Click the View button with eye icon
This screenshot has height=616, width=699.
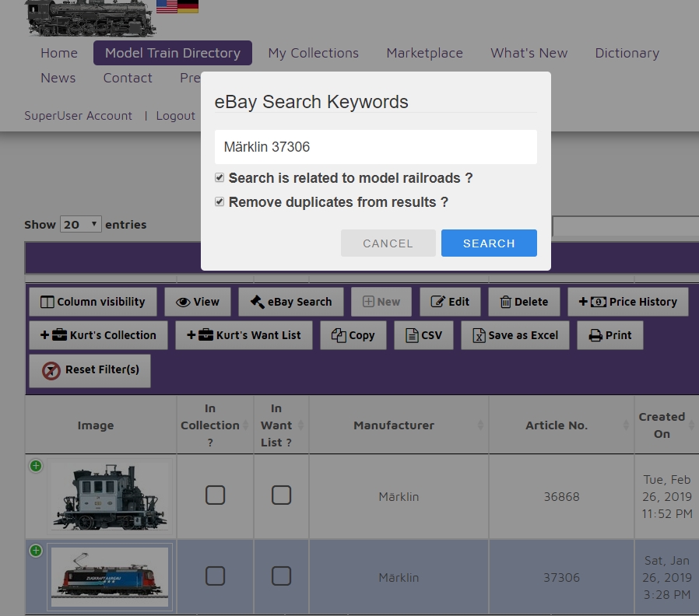[198, 302]
